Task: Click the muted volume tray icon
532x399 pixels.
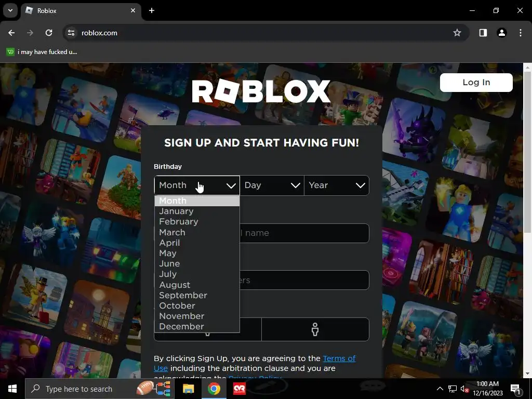Action: pos(465,389)
